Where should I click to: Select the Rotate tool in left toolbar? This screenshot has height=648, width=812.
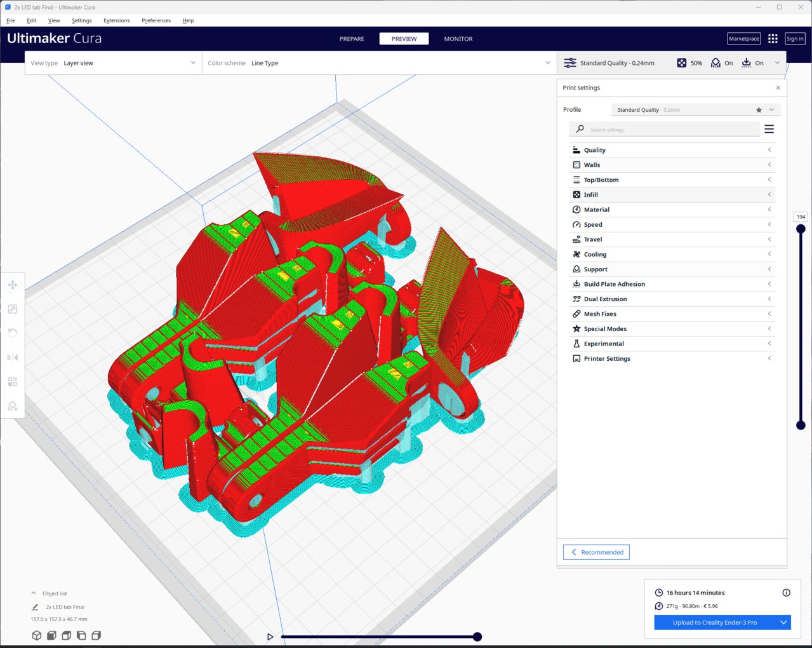point(12,333)
